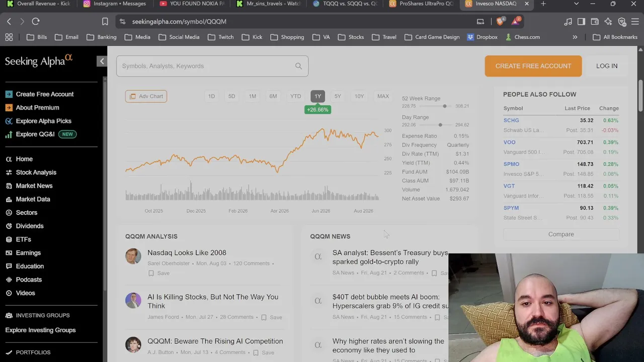Open the SPYM ticker link
This screenshot has width=644, height=362.
pyautogui.click(x=511, y=208)
